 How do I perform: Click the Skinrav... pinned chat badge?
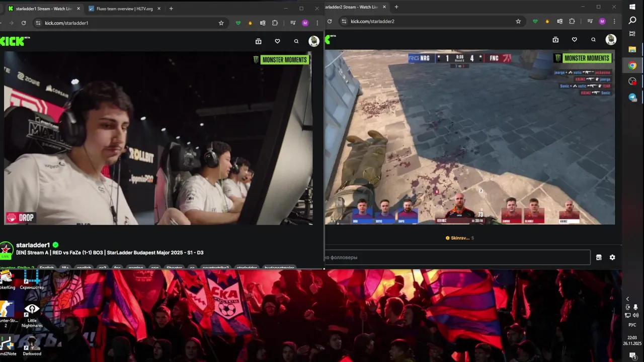[459, 238]
